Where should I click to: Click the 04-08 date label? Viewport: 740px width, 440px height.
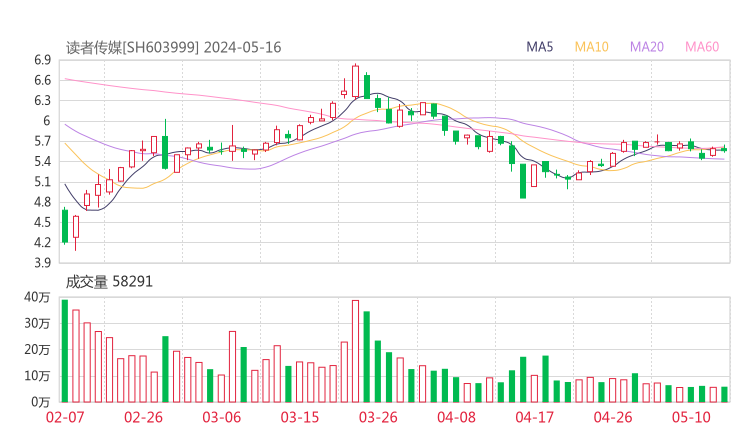point(456,417)
